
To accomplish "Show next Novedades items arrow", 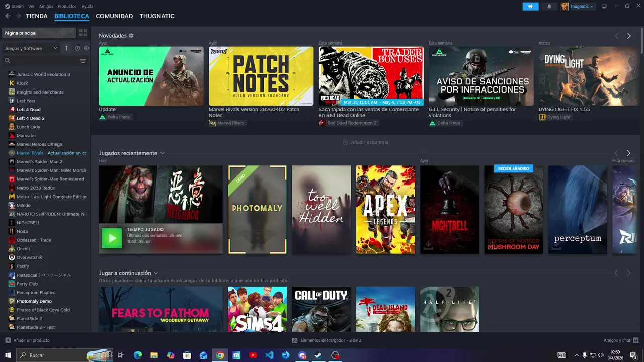I will click(x=629, y=36).
